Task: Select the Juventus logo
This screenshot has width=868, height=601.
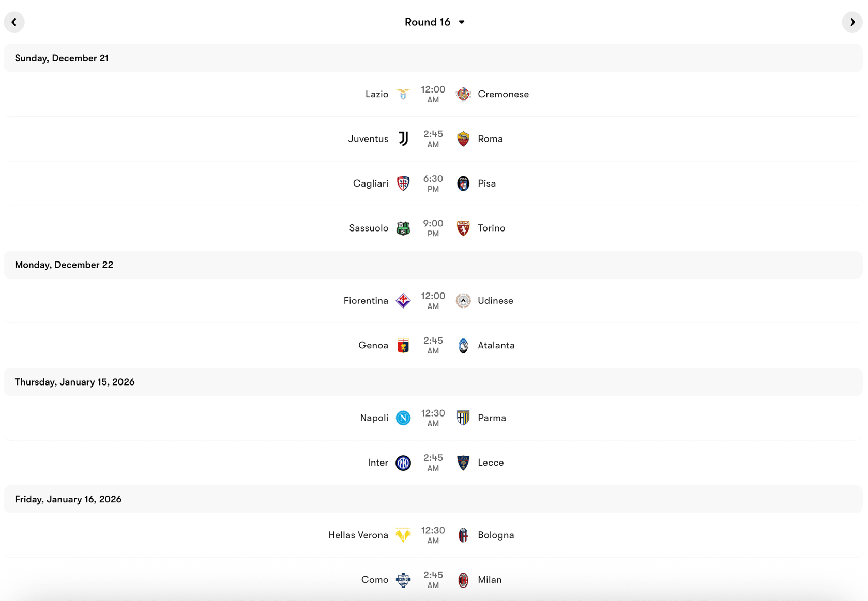Action: [403, 138]
